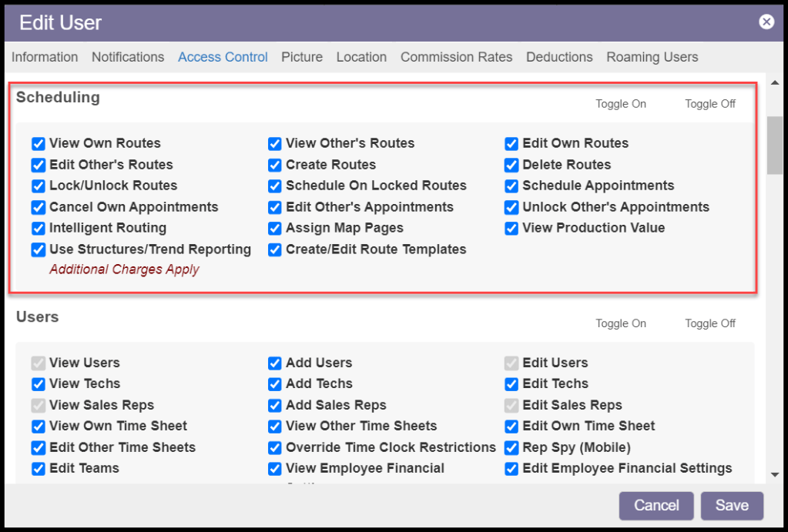Go to the Commission Rates tab
This screenshot has width=788, height=532.
click(x=456, y=57)
